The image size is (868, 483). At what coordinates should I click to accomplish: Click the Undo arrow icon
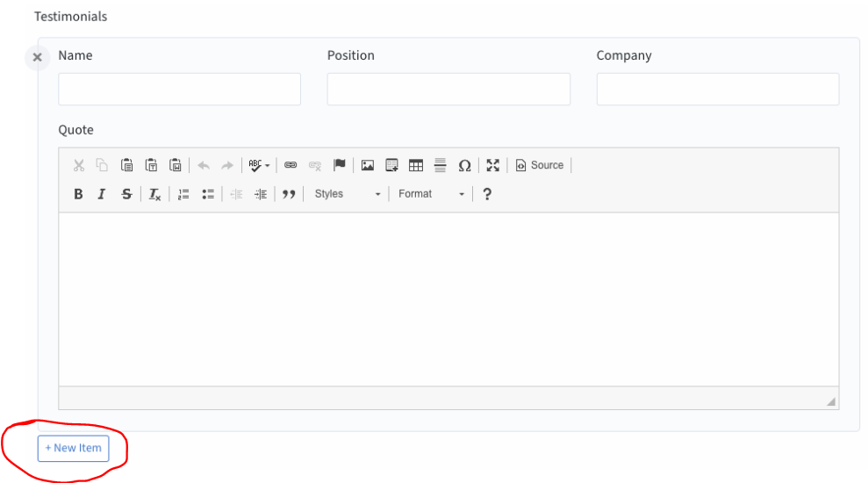204,165
